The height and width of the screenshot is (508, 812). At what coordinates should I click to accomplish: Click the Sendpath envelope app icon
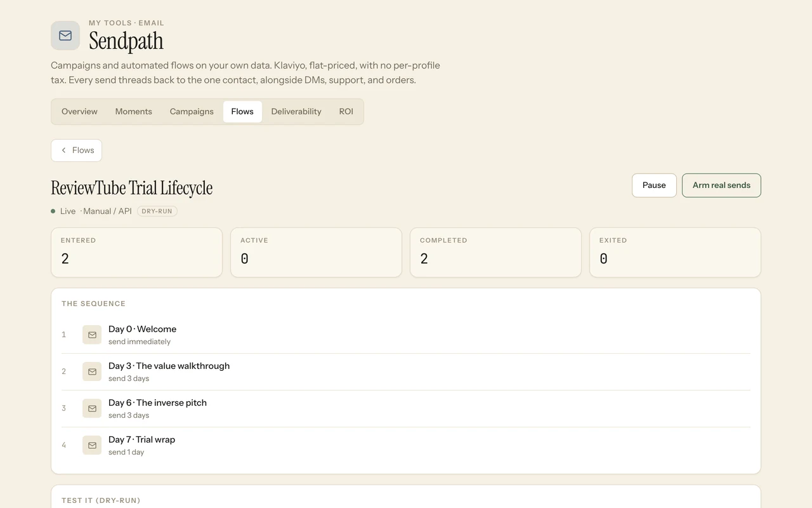[65, 36]
